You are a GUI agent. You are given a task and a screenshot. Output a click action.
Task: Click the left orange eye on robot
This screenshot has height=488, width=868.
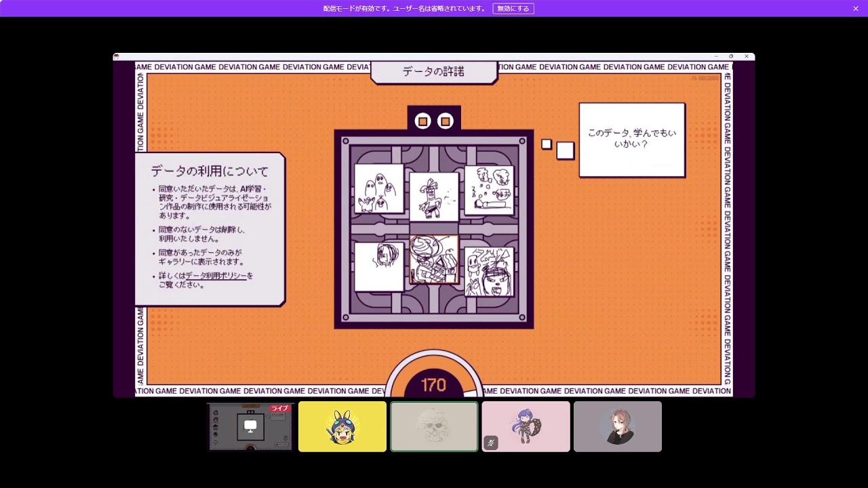point(422,121)
